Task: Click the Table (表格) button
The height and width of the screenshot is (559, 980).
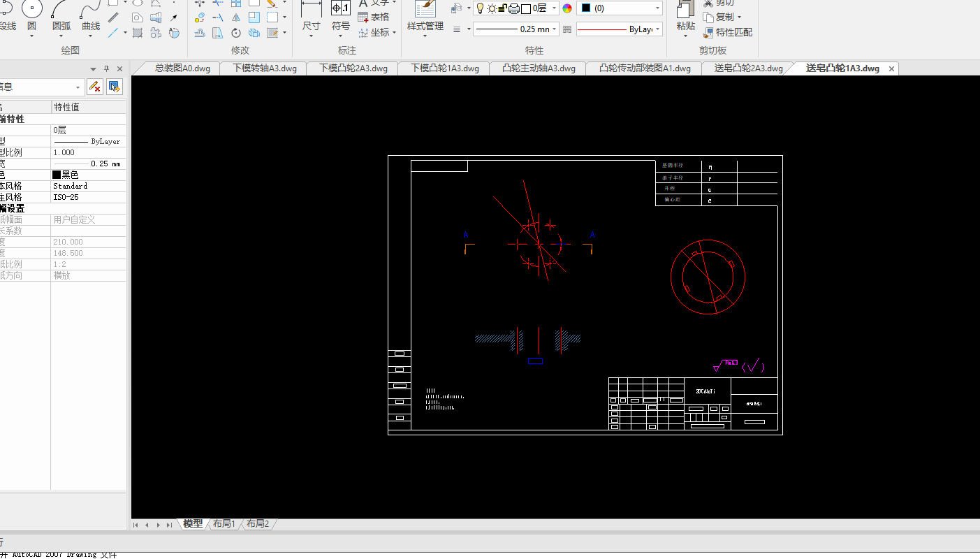Action: click(374, 17)
